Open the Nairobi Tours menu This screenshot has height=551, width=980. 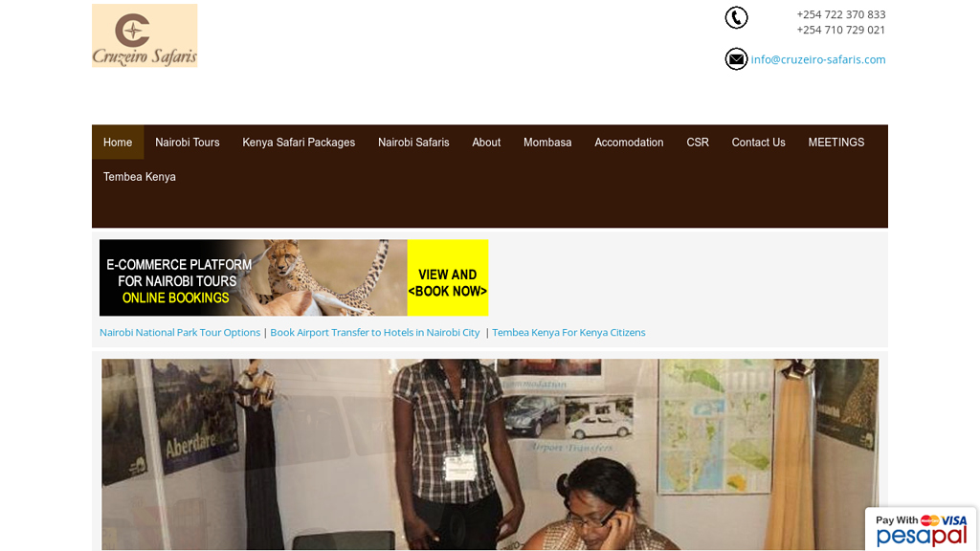pyautogui.click(x=188, y=142)
